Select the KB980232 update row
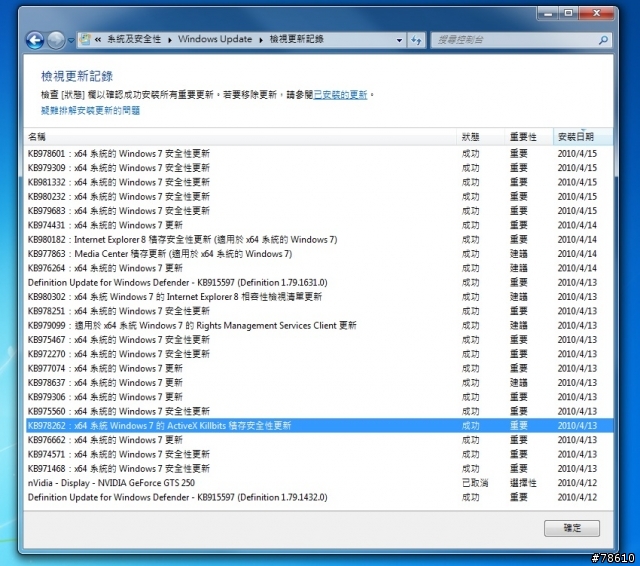 click(319, 197)
